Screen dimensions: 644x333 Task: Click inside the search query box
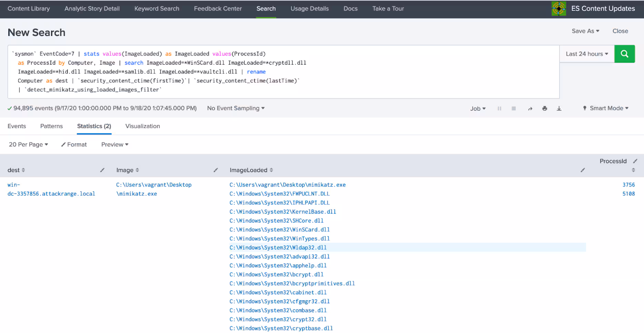click(379, 72)
